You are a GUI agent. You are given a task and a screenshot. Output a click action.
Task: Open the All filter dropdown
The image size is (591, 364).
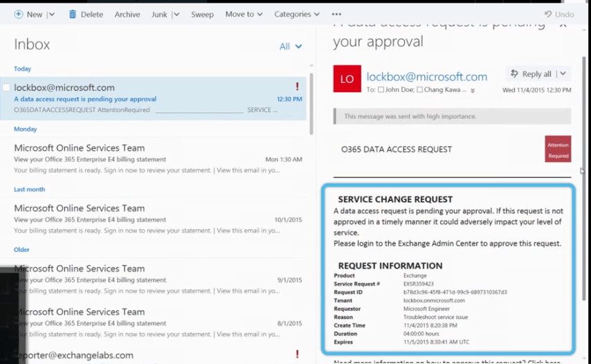tap(291, 46)
